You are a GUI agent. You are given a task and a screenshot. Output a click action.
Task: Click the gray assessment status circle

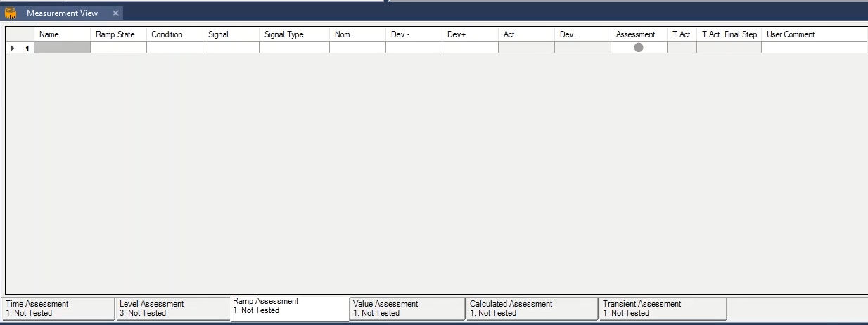[639, 48]
